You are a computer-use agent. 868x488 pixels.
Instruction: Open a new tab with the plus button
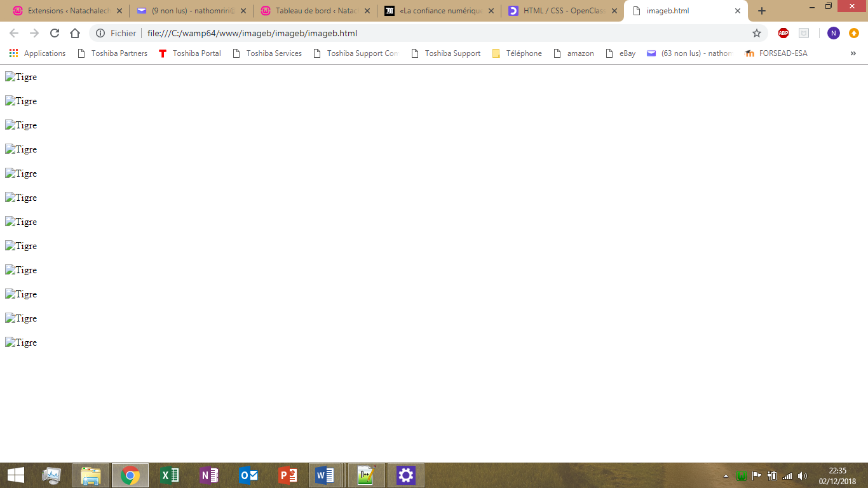(761, 10)
